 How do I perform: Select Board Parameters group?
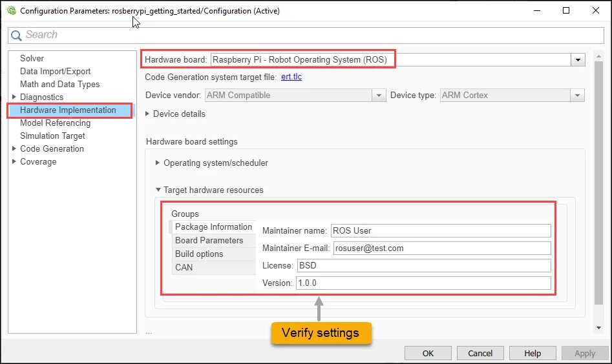coord(213,241)
